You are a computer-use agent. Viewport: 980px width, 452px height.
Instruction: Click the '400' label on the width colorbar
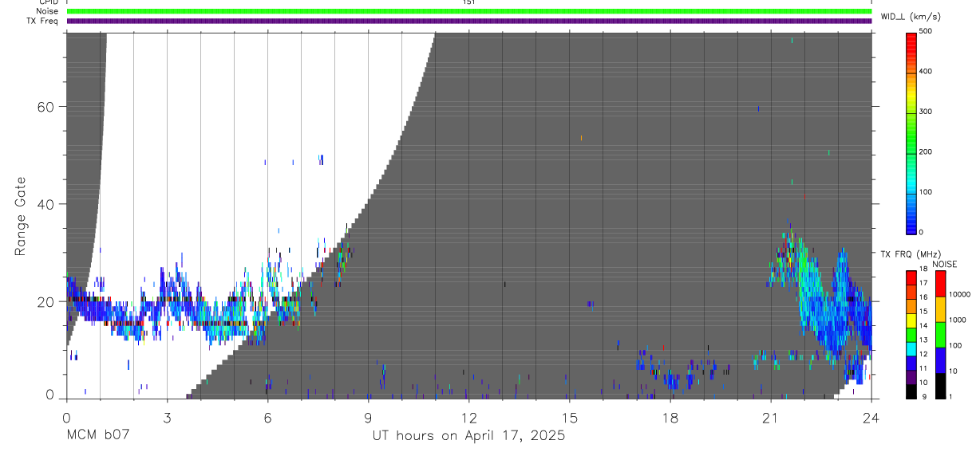click(926, 72)
